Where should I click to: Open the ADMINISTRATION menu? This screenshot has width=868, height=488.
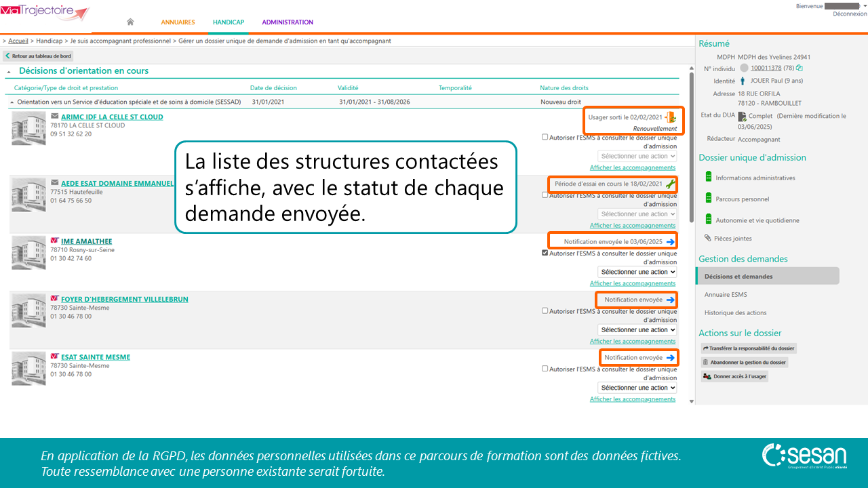point(288,22)
